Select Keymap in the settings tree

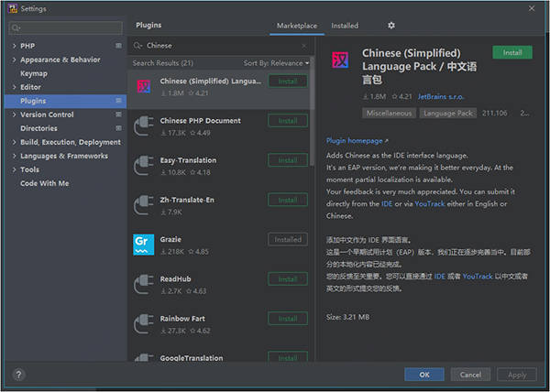34,73
